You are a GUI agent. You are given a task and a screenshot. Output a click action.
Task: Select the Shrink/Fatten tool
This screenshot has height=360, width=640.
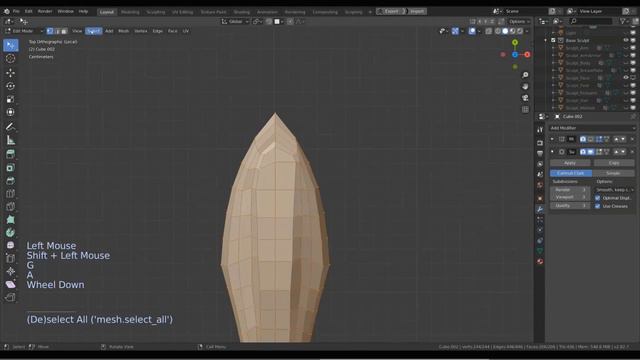pyautogui.click(x=11, y=271)
